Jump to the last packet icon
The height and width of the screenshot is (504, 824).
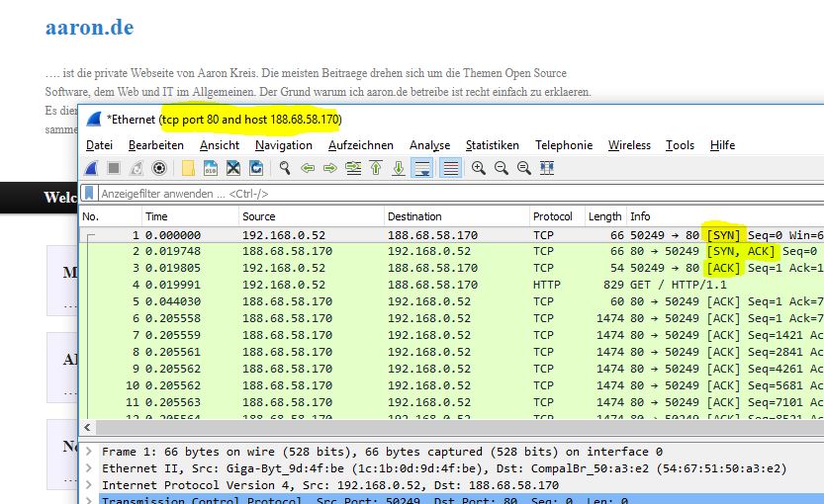pyautogui.click(x=399, y=168)
